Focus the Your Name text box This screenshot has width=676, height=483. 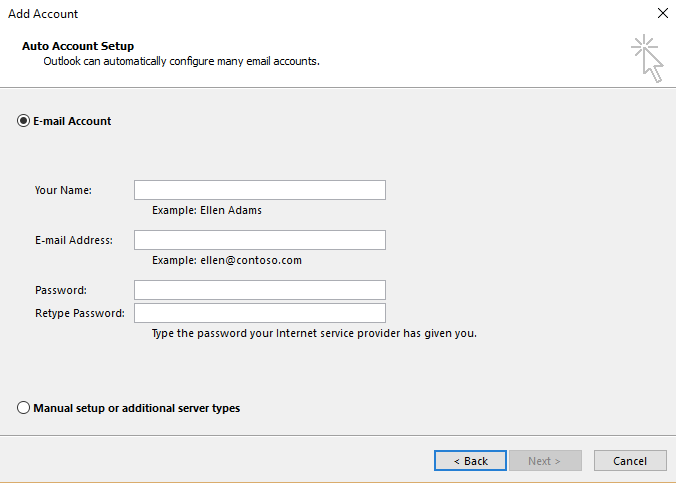pyautogui.click(x=260, y=190)
